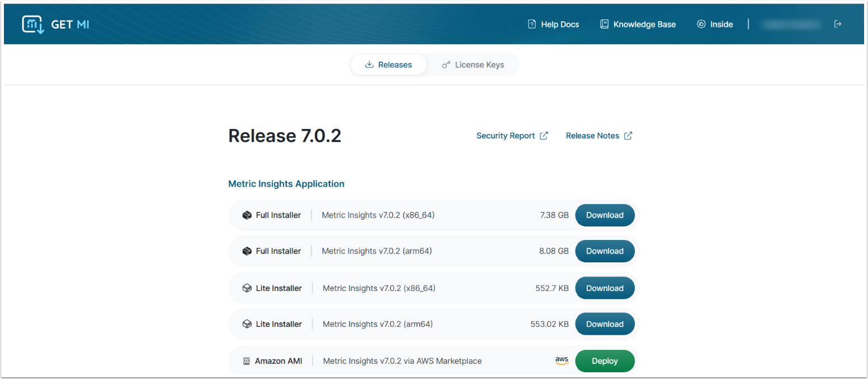
Task: Download Full Installer for arm64
Action: pyautogui.click(x=605, y=251)
